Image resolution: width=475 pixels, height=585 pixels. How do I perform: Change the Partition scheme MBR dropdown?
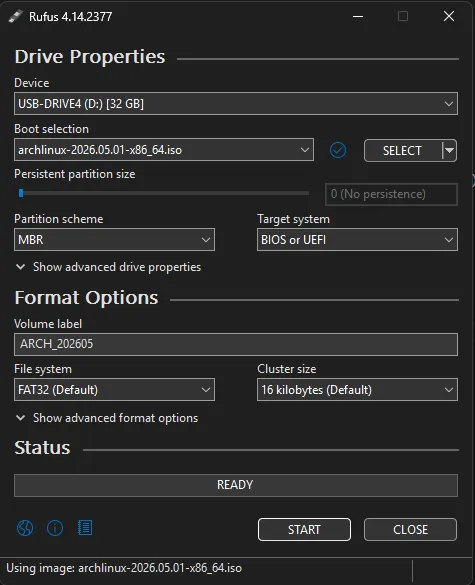(114, 240)
